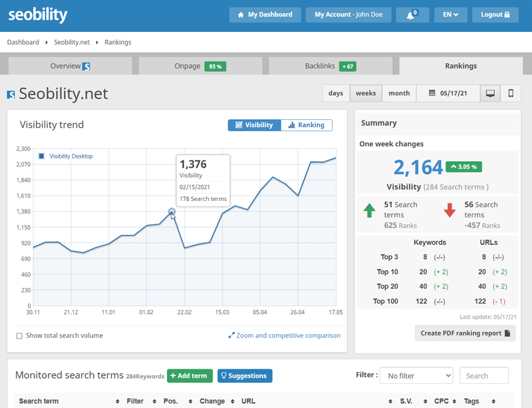This screenshot has width=532, height=408.
Task: Click the Seobility logo
Action: tap(38, 14)
